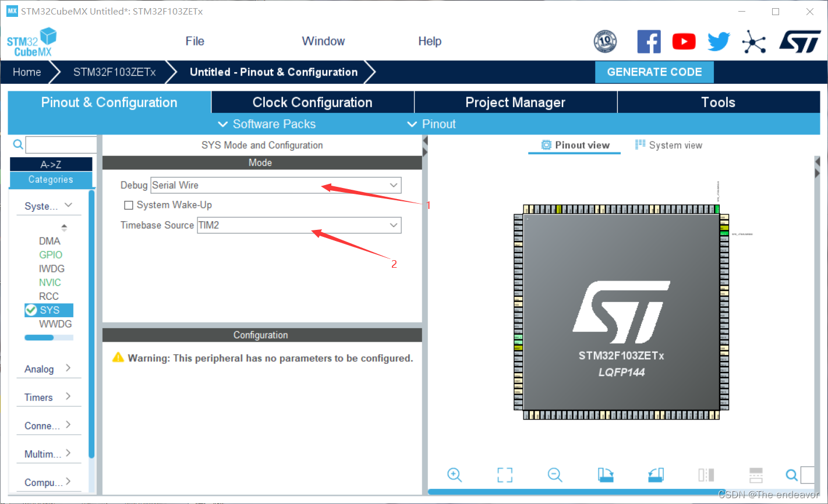828x504 pixels.
Task: Open the Window menu
Action: (323, 41)
